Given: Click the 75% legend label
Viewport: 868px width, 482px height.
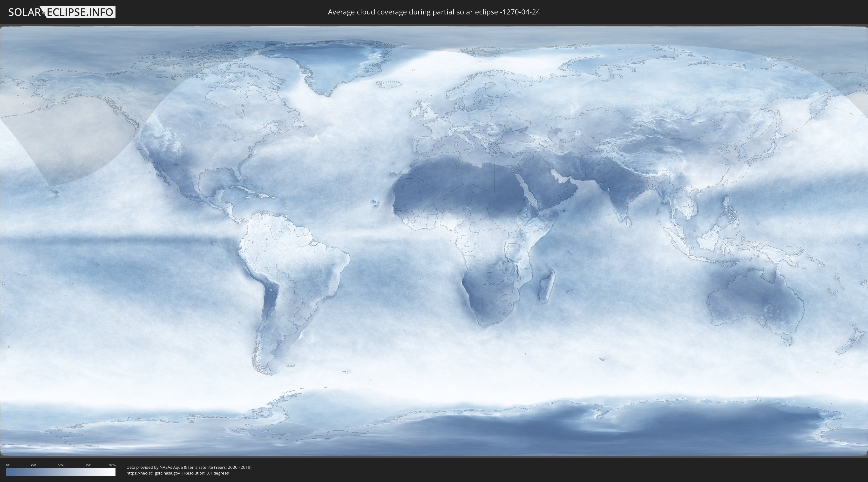Looking at the screenshot, I should tap(88, 465).
